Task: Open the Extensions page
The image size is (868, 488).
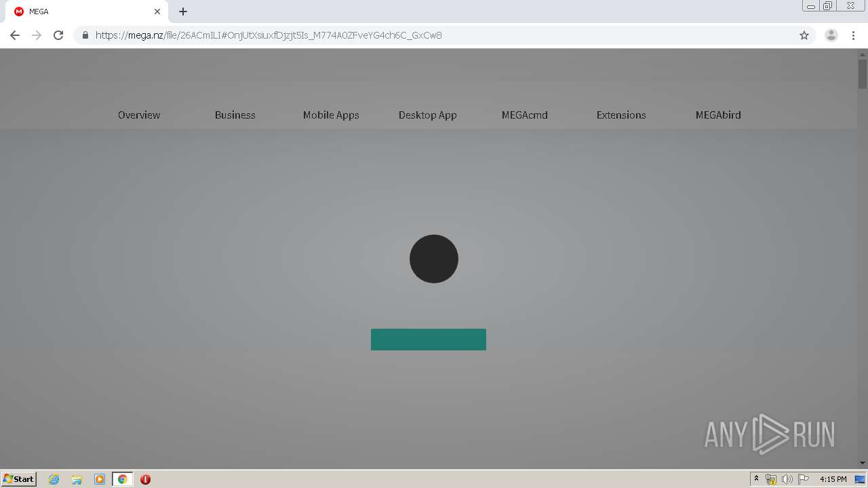Action: point(621,115)
